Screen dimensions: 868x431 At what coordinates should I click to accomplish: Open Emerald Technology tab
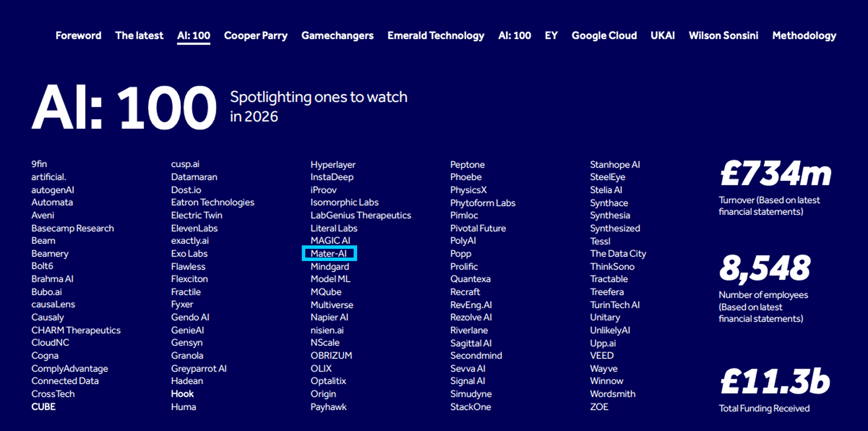(436, 36)
